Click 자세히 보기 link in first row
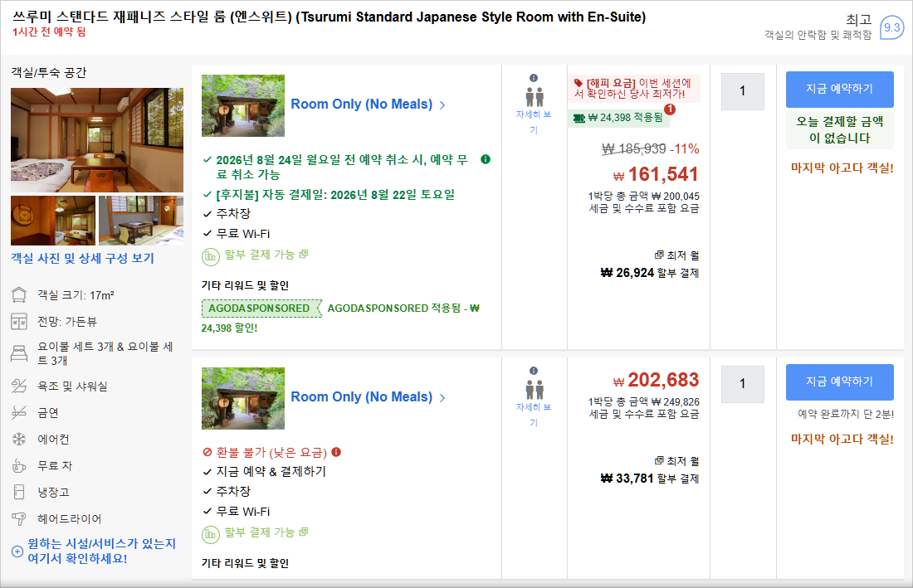913x588 pixels. coord(534,122)
